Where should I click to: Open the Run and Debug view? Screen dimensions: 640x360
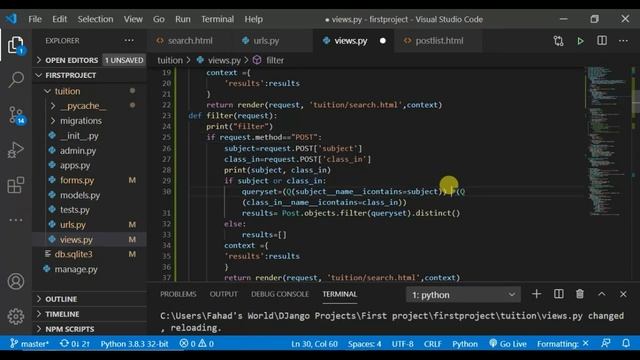(x=16, y=150)
